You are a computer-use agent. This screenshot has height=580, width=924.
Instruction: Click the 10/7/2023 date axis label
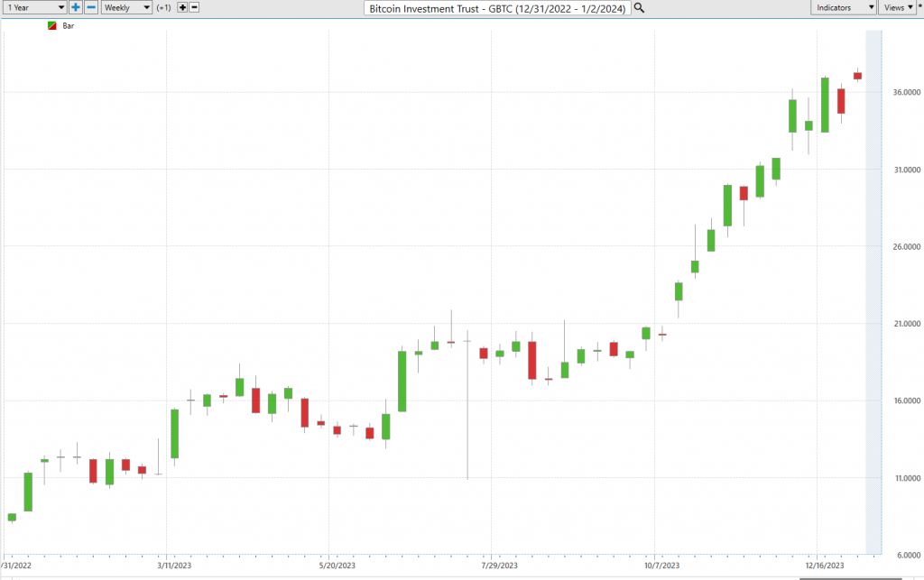tap(661, 566)
